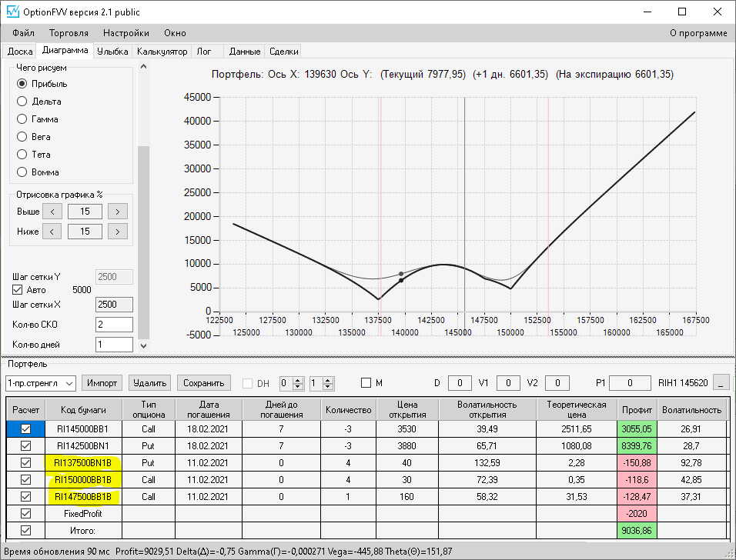Decrease the Ниже percentage with left arrow
The width and height of the screenshot is (736, 560).
[52, 232]
